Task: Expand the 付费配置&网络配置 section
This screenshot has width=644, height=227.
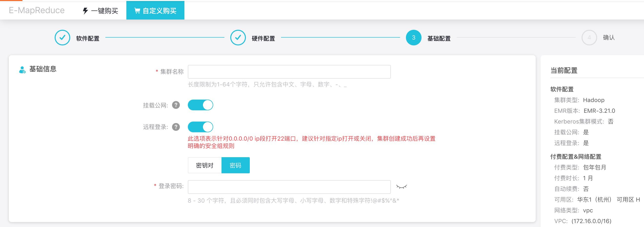Action: point(576,157)
